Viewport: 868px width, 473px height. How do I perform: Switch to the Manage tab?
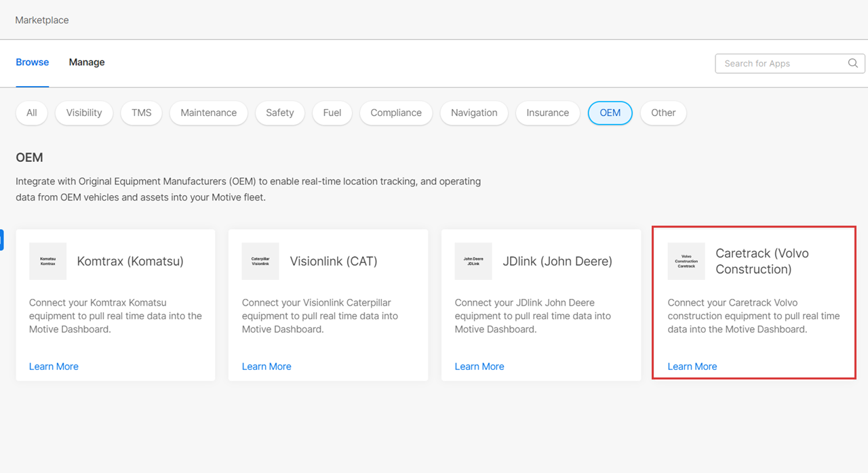point(87,62)
